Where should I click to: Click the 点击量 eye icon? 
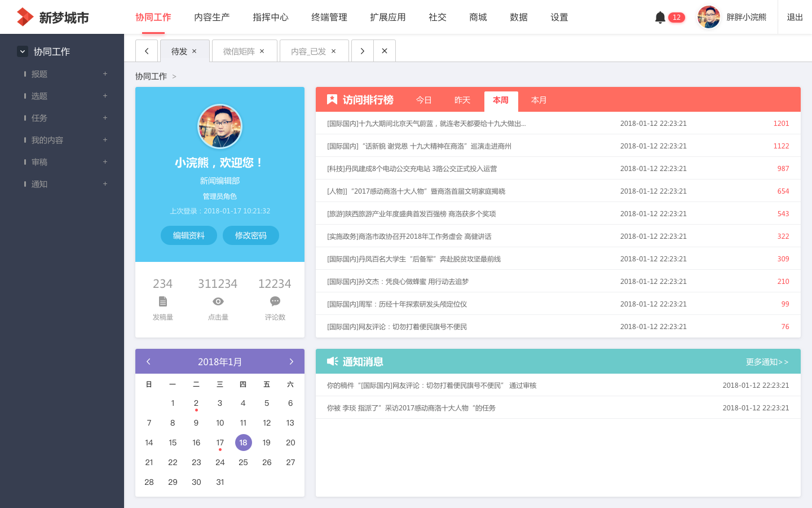(218, 301)
